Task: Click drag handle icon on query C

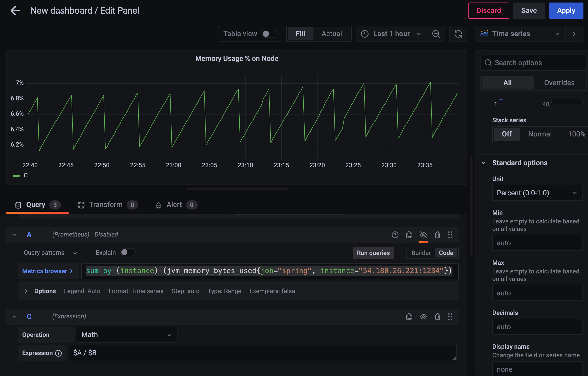Action: (450, 317)
